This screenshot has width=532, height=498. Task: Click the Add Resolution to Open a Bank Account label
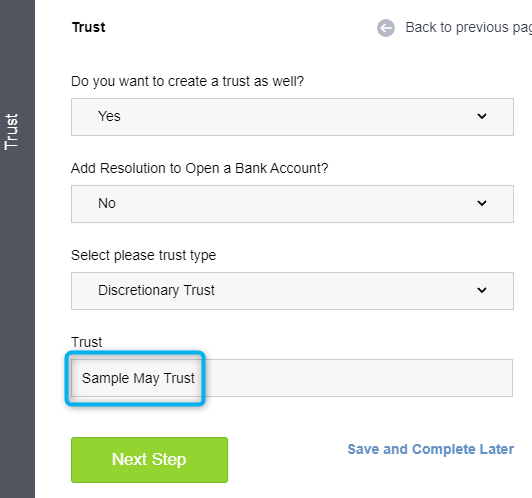(x=200, y=168)
